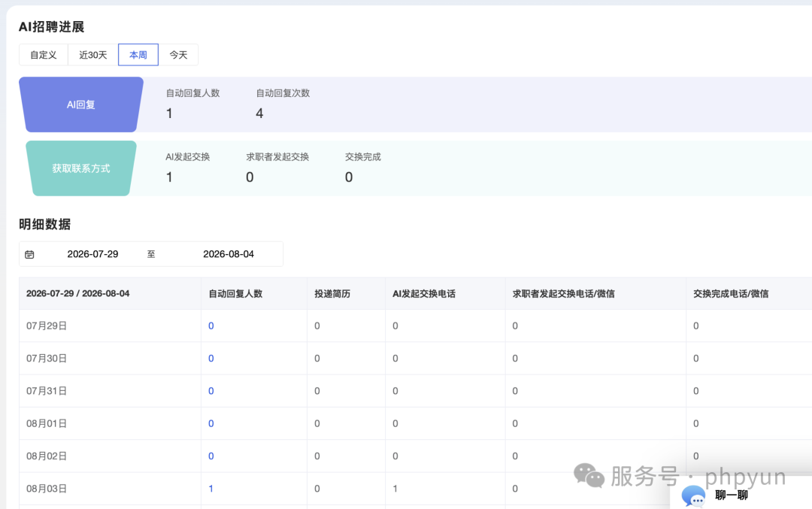
Task: Open auto-reply count link for 08月02日
Action: coord(211,456)
